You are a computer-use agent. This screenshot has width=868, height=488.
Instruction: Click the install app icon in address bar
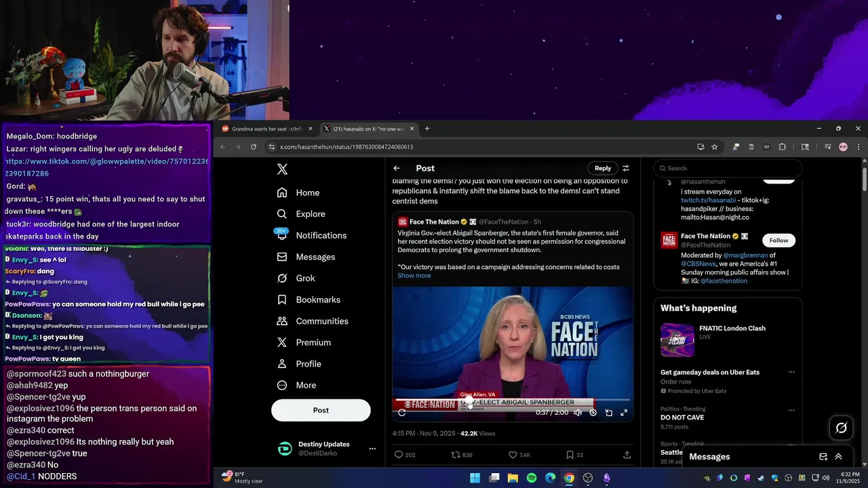click(x=701, y=147)
